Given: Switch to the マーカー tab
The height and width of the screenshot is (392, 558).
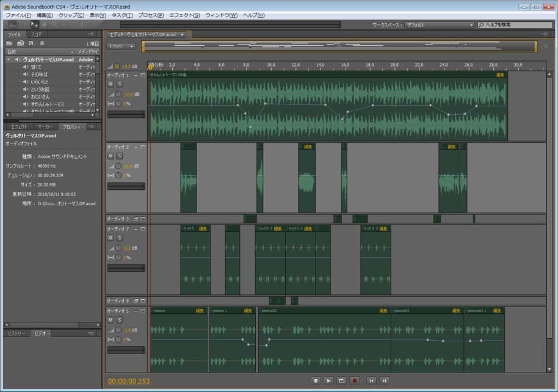Looking at the screenshot, I should (x=45, y=126).
